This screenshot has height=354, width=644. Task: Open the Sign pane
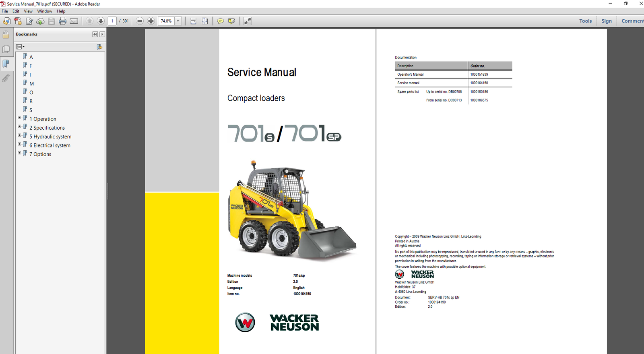(x=606, y=21)
